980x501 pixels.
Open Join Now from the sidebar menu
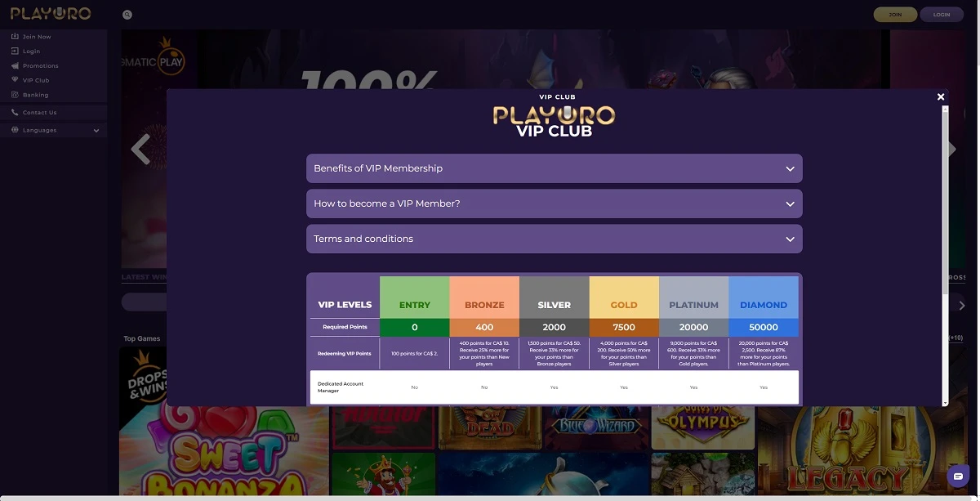pos(37,37)
